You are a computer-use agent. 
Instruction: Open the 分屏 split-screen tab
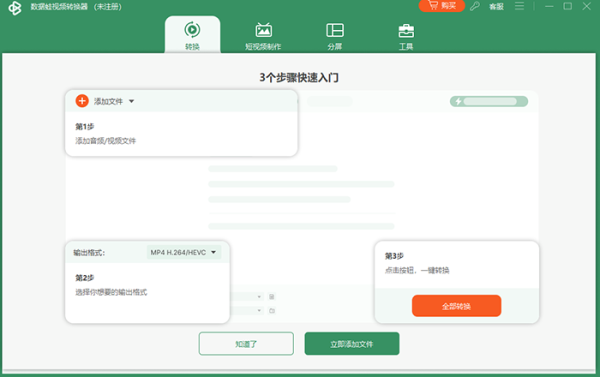coord(335,37)
